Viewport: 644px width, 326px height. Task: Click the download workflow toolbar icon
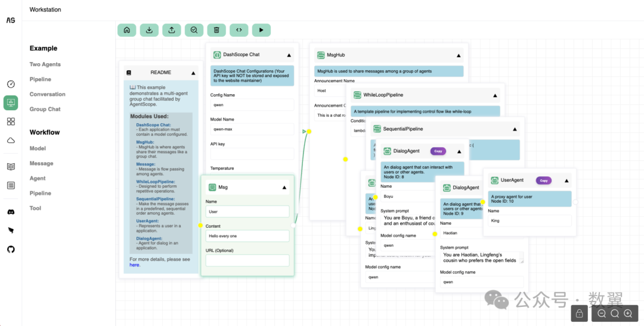(149, 30)
